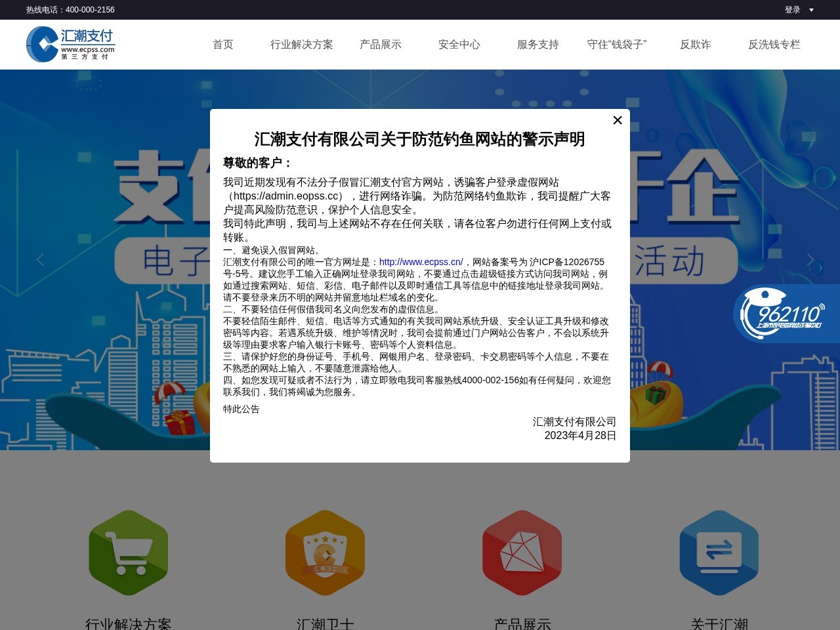Open the 行业解决方案 navigation item
This screenshot has width=840, height=630.
(x=302, y=45)
